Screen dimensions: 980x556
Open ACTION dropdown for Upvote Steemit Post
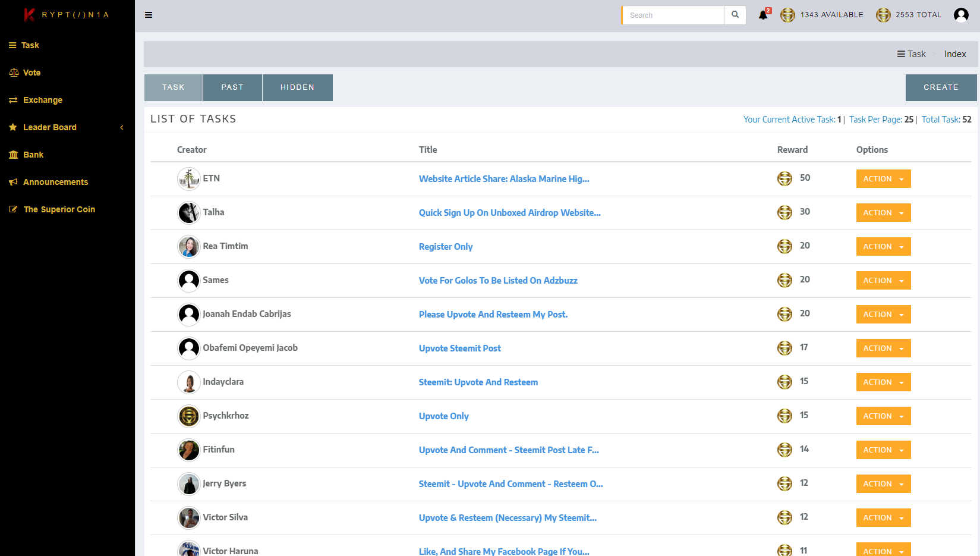883,348
